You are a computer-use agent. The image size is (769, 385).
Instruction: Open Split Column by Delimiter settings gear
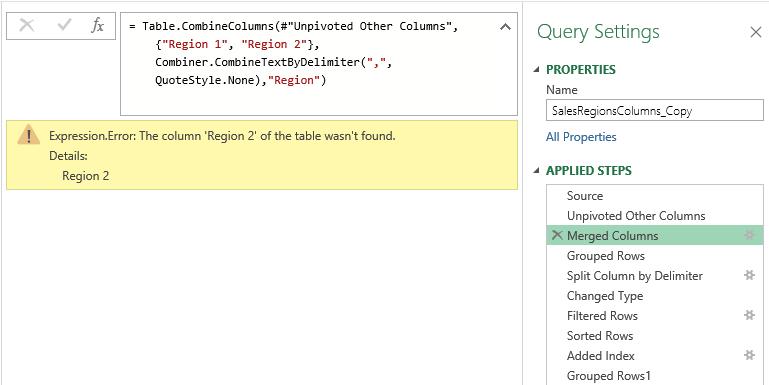749,276
